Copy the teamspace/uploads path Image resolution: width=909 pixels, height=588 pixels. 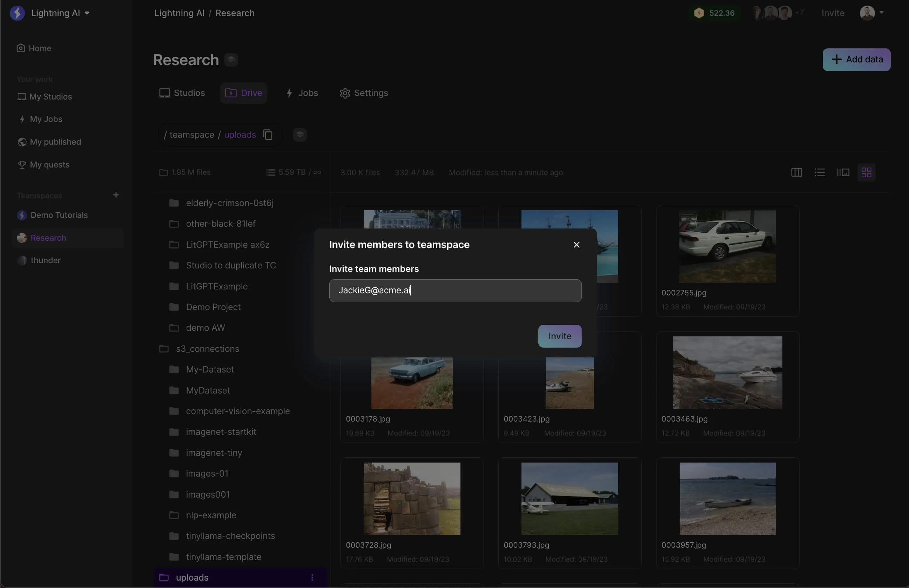pos(268,135)
